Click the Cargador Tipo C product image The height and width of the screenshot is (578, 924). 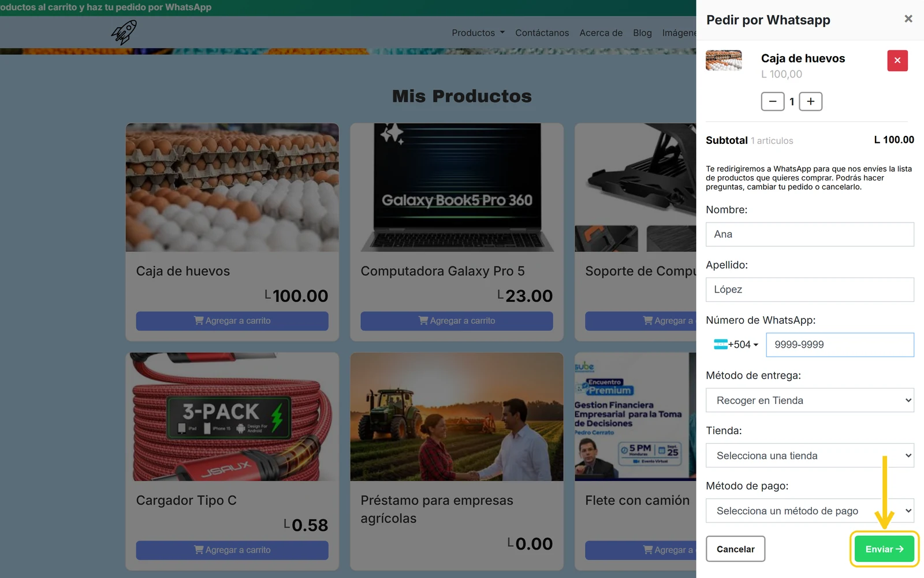coord(232,417)
